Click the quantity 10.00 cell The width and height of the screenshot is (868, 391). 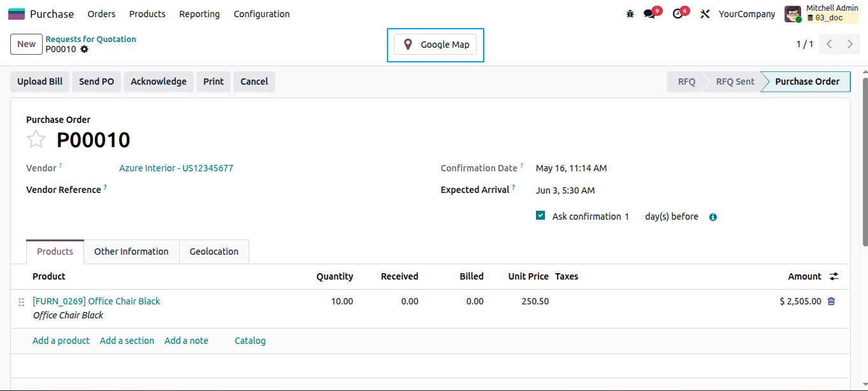pos(342,301)
